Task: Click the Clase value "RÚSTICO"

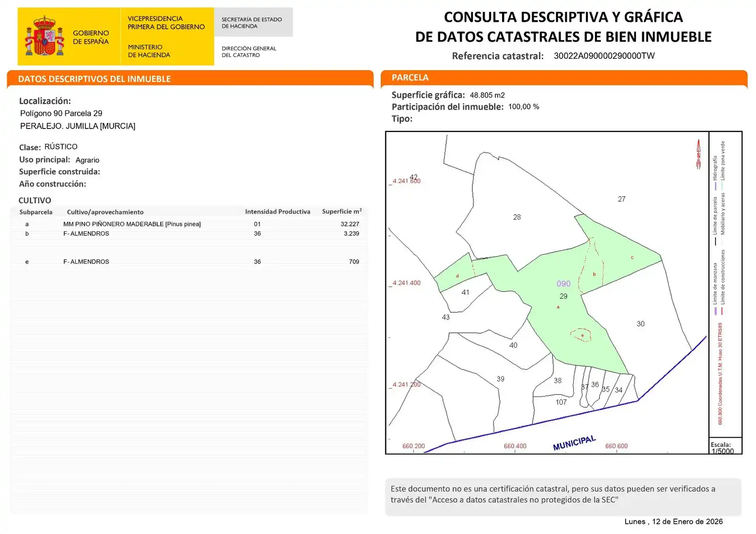Action: tap(61, 146)
